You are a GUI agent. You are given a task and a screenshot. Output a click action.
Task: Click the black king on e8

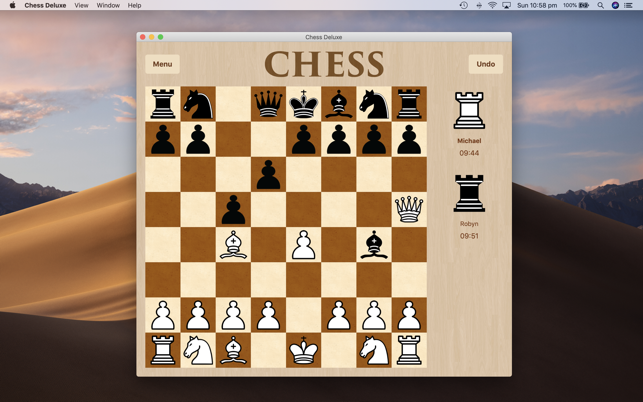point(303,104)
